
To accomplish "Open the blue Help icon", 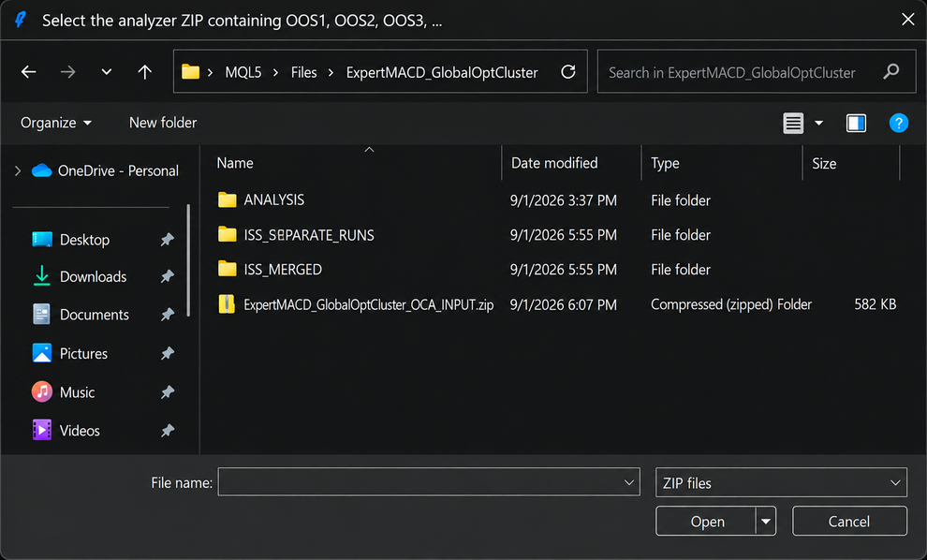I will pos(899,123).
